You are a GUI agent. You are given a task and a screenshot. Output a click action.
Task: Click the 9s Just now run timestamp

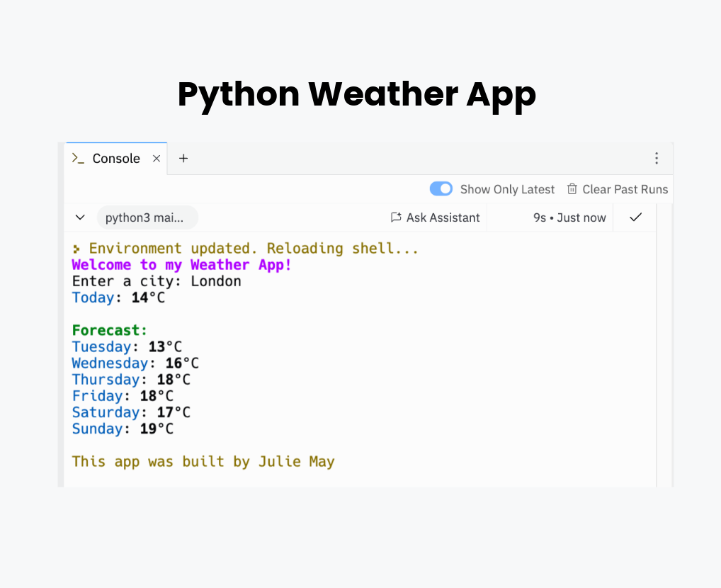point(569,217)
